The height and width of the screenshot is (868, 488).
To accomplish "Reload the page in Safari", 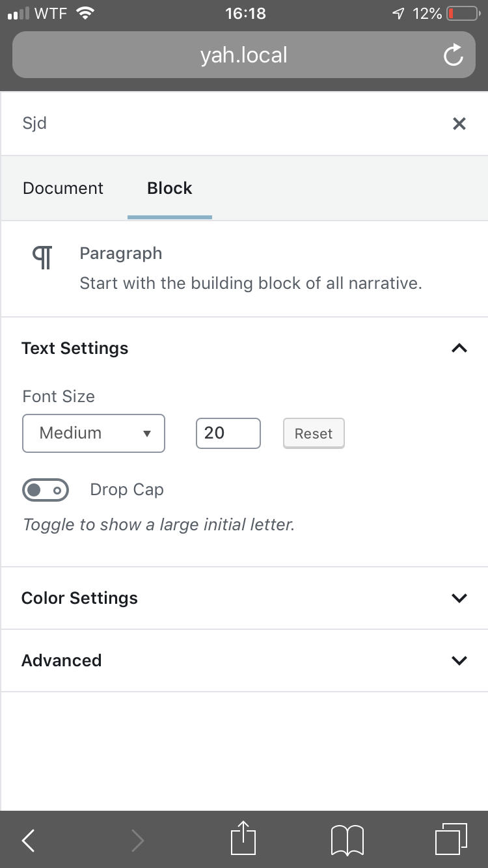I will tap(453, 56).
